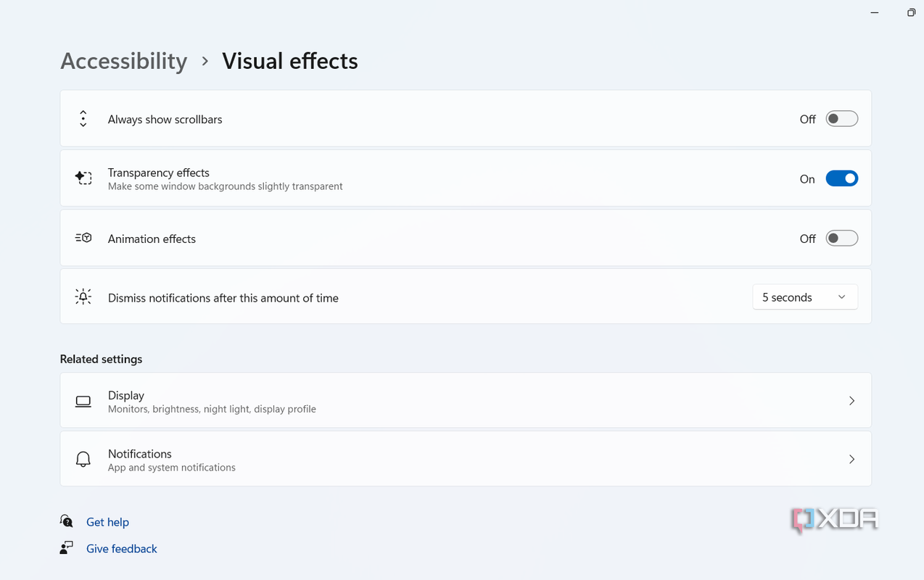This screenshot has height=580, width=924.
Task: Click the Off status beside Always show scrollbars
Action: click(808, 120)
